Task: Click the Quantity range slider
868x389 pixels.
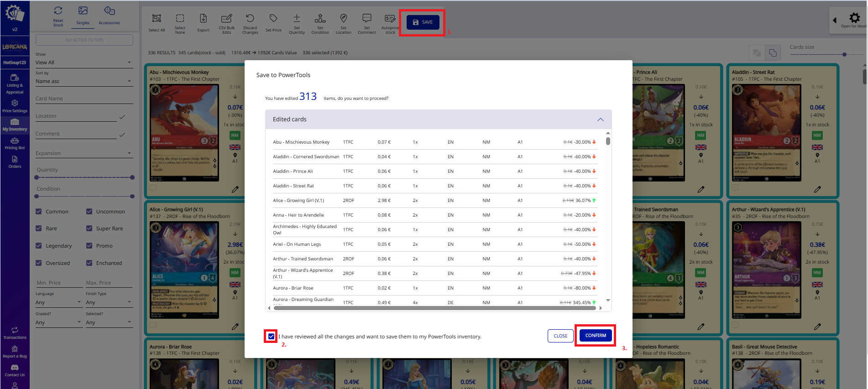Action: pyautogui.click(x=84, y=177)
